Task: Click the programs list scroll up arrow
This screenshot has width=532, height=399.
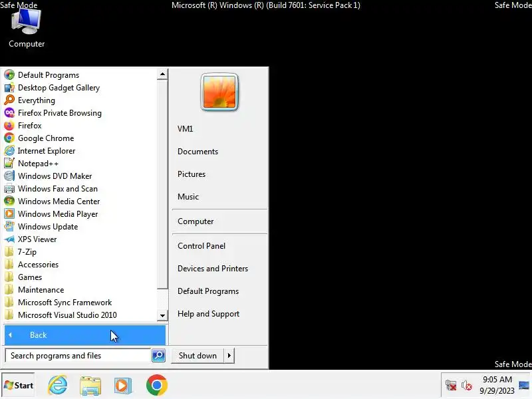Action: (x=162, y=74)
